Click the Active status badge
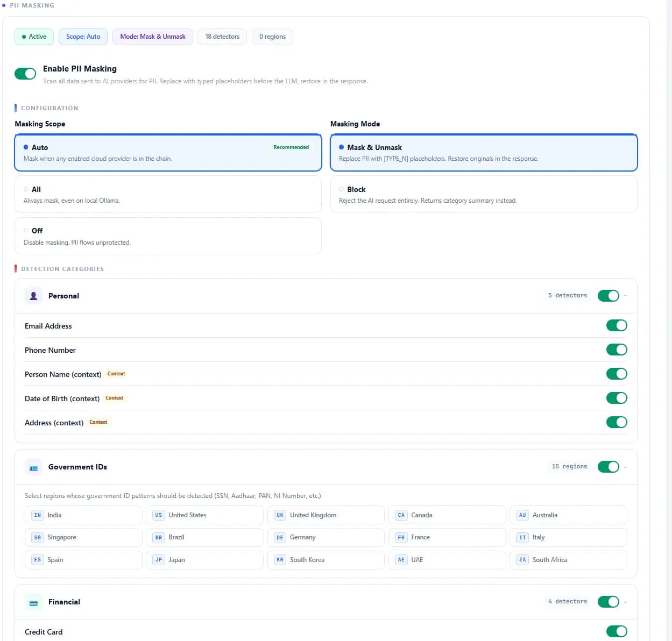This screenshot has width=672, height=641. pyautogui.click(x=34, y=37)
